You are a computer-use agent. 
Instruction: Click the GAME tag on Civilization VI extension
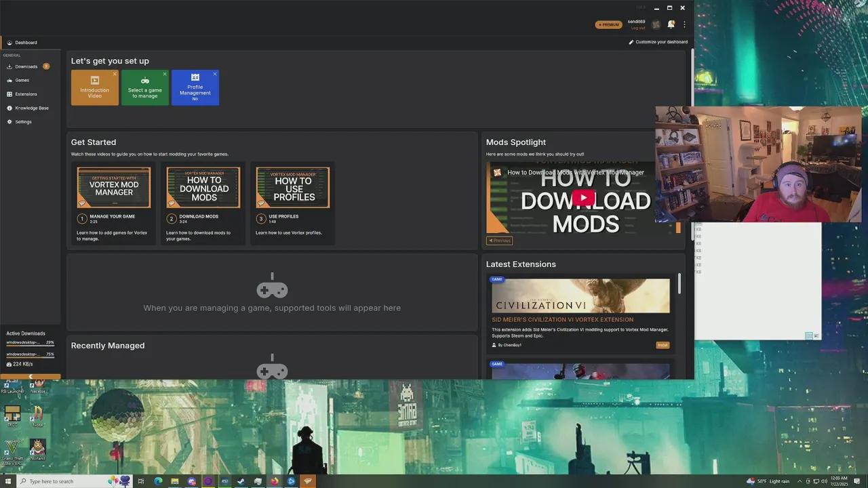click(x=497, y=279)
